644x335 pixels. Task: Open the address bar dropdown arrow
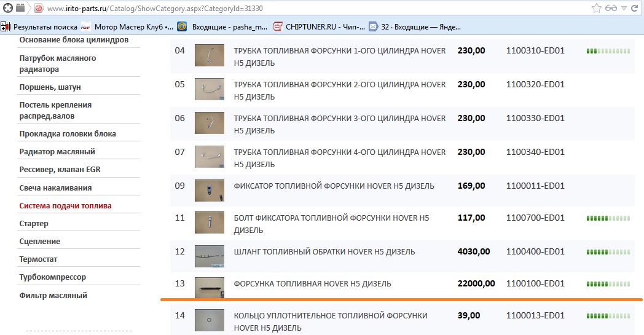click(x=624, y=8)
